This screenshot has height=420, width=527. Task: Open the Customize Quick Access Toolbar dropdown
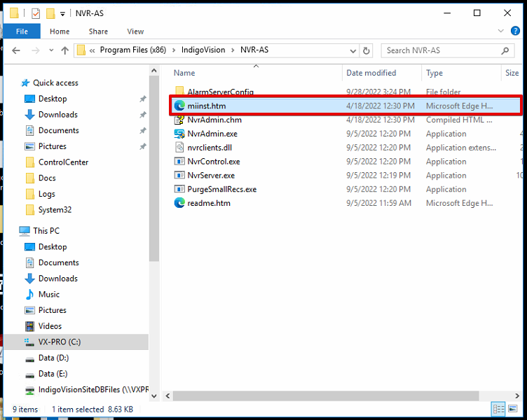click(x=62, y=14)
